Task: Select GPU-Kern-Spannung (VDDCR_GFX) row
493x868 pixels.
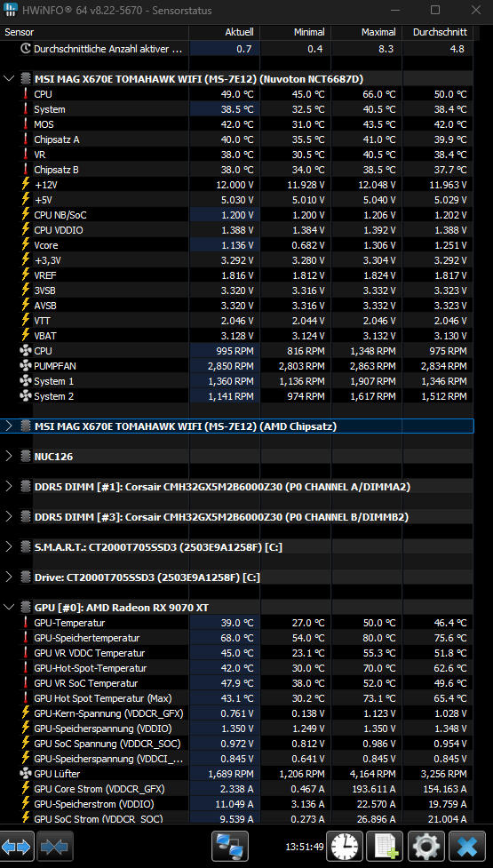Action: coord(237,713)
